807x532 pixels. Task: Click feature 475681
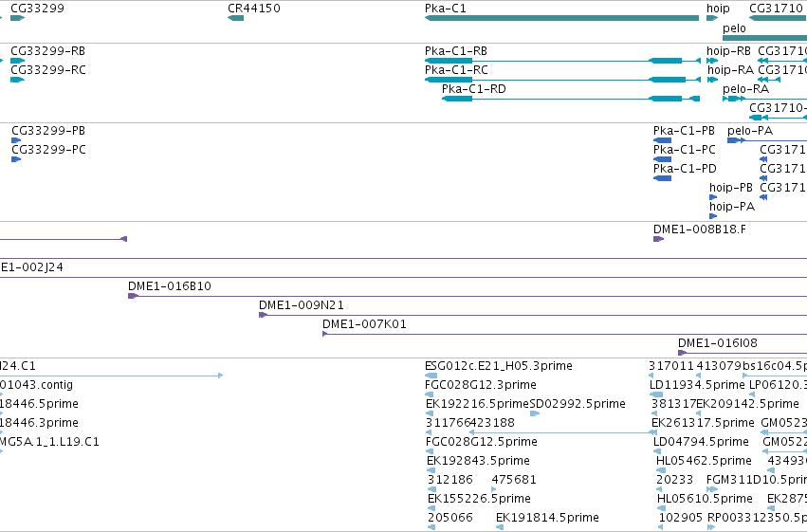[494, 490]
